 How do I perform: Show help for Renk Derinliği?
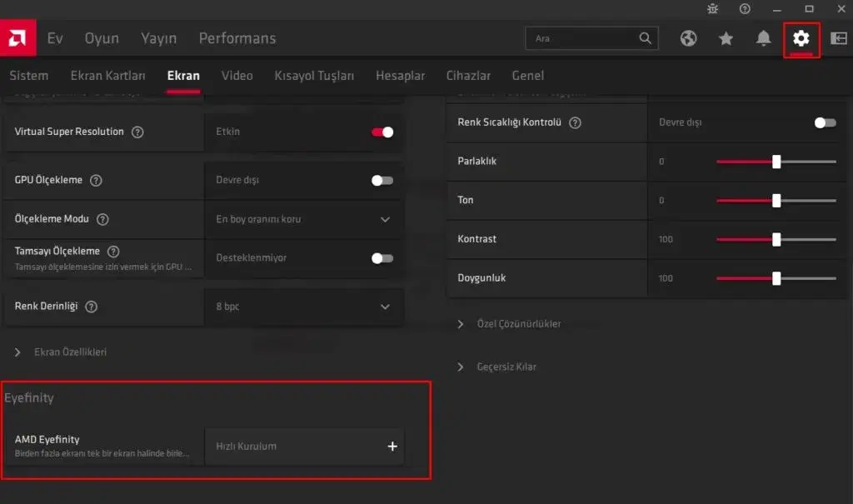coord(92,307)
